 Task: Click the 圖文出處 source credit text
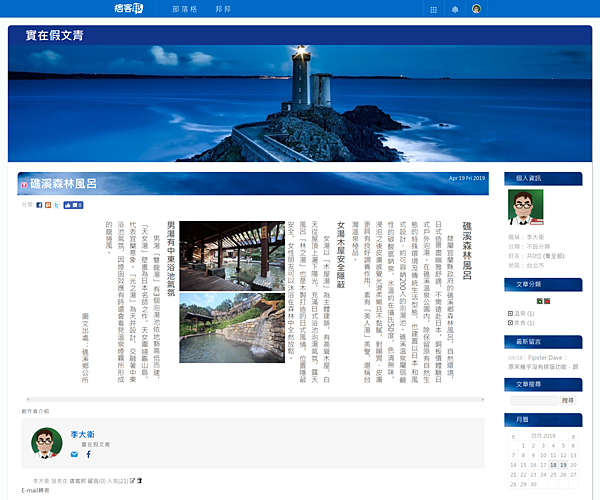[85, 348]
